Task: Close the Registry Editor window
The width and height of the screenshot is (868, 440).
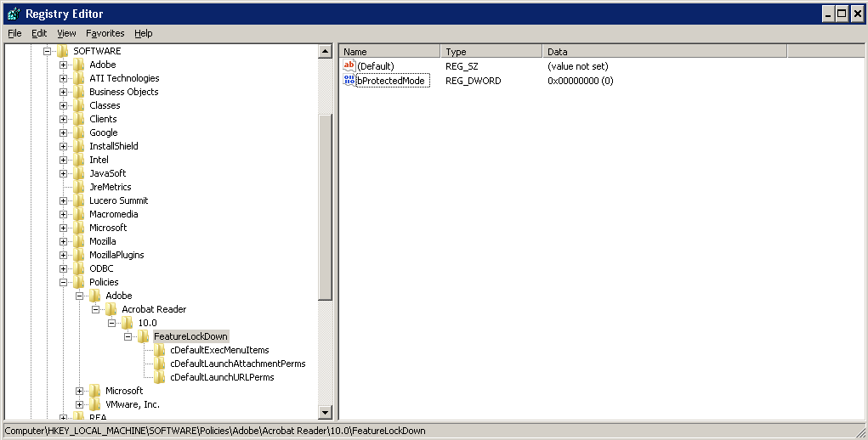Action: (857, 14)
